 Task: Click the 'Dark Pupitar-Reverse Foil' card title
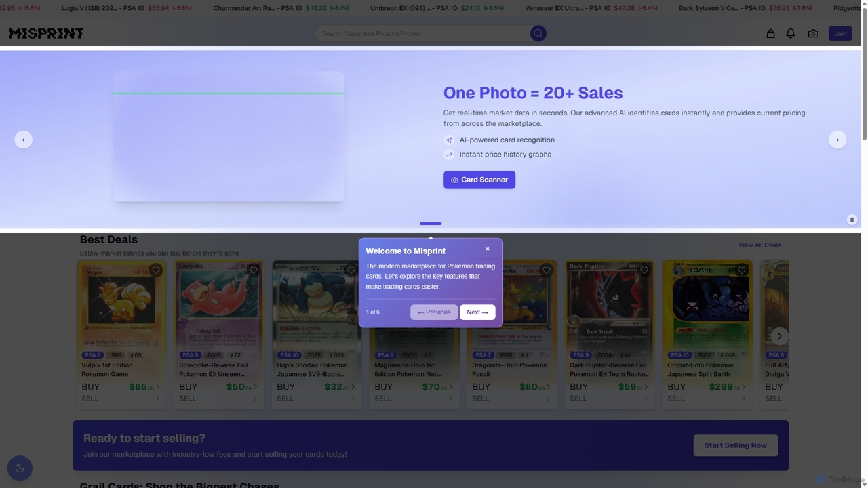[x=609, y=369]
